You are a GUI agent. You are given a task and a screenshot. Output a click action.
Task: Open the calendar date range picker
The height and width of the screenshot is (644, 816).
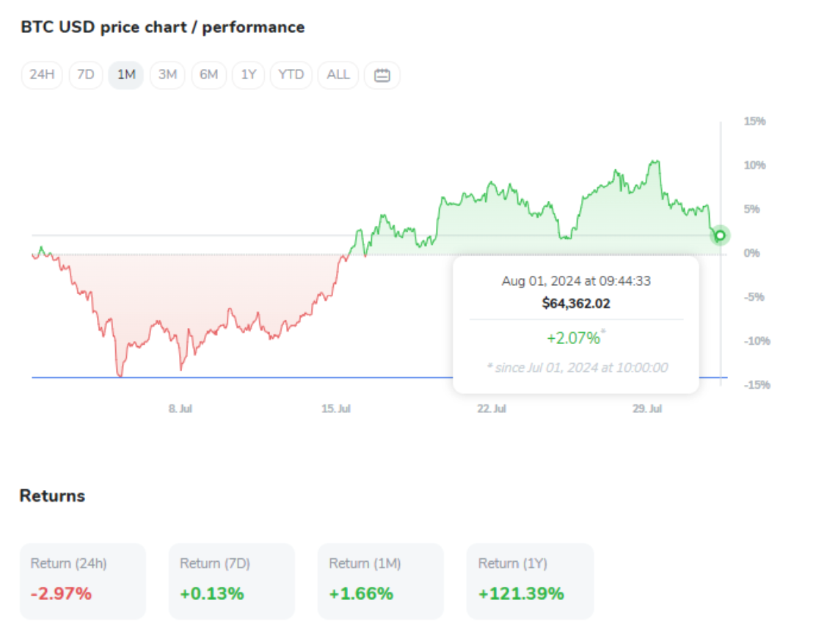tap(382, 75)
